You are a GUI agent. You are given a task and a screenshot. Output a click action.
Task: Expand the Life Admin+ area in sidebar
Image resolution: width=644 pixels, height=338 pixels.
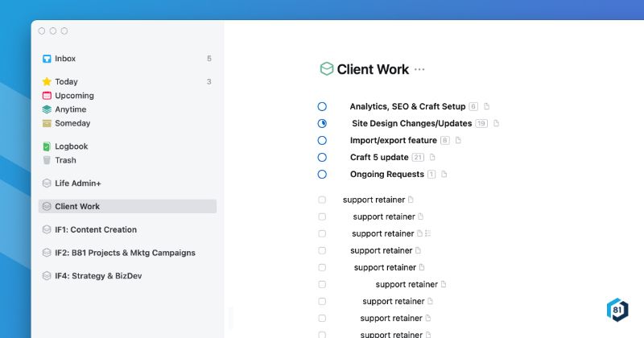pos(77,183)
